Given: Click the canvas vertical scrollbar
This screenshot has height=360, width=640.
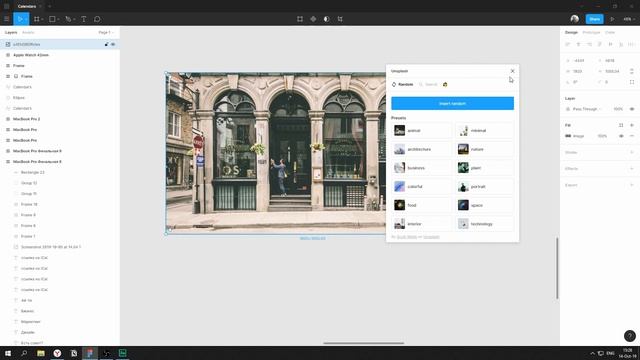Looking at the screenshot, I should (x=557, y=268).
